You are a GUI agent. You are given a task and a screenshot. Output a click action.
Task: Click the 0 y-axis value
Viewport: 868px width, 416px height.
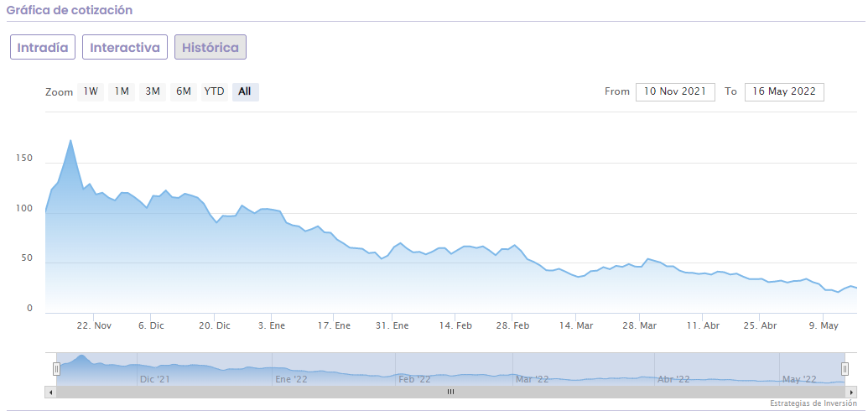point(30,309)
